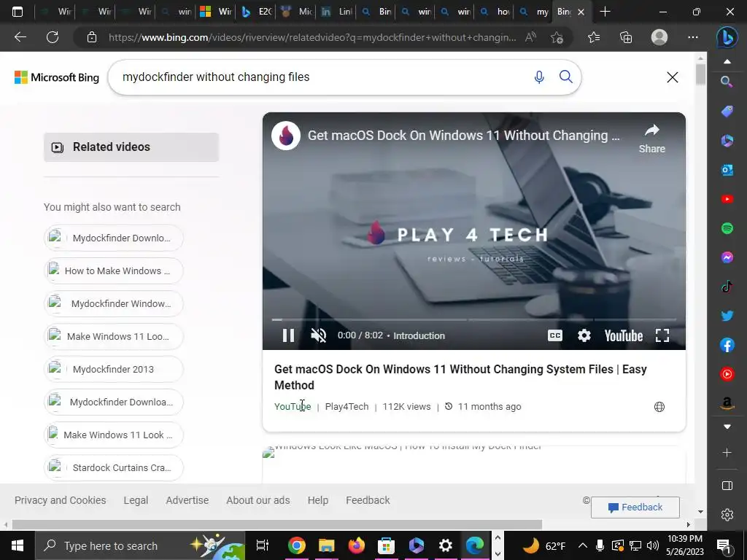Close the video view with X icon
The image size is (747, 560).
[672, 77]
